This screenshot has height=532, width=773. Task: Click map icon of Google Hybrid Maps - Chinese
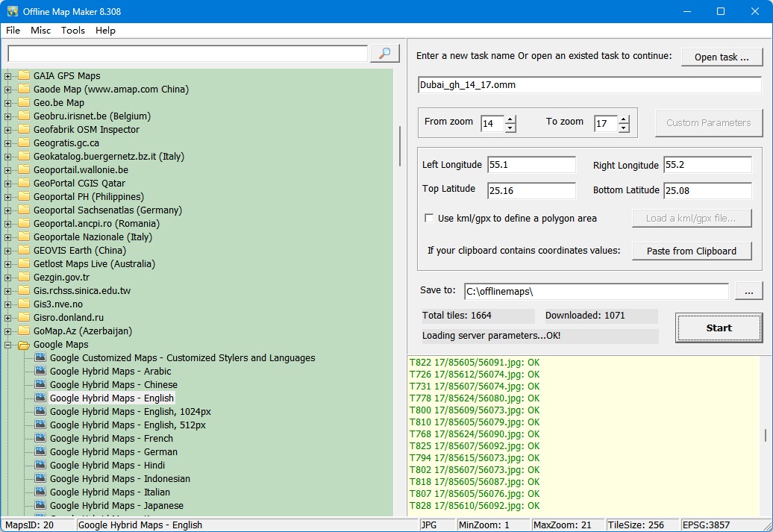coord(40,384)
